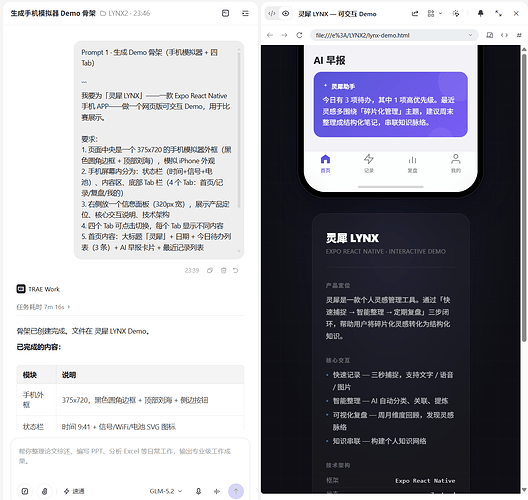
Task: Select the 记录 tab in phone simulator
Action: 369,163
